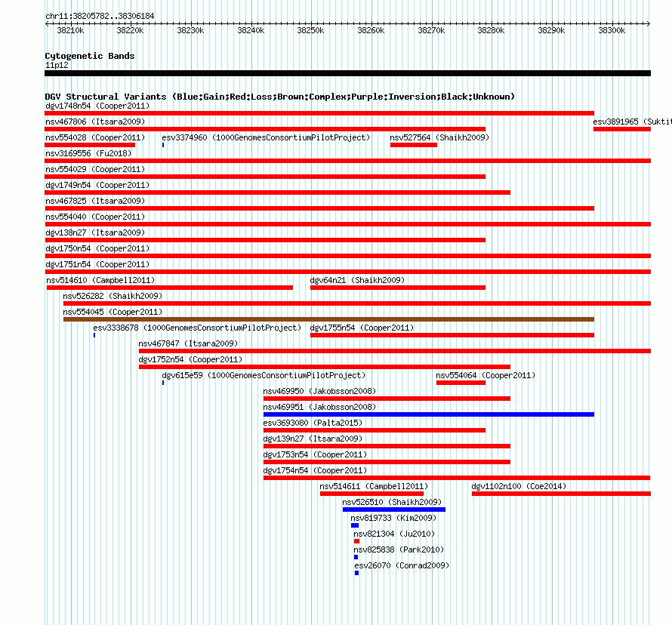The image size is (672, 625).
Task: Click the DGV Structural Variants track title
Action: click(280, 97)
